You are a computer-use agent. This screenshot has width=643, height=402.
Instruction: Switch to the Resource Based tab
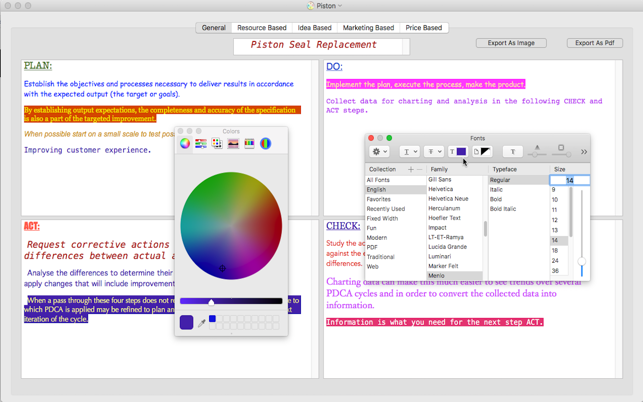click(262, 27)
